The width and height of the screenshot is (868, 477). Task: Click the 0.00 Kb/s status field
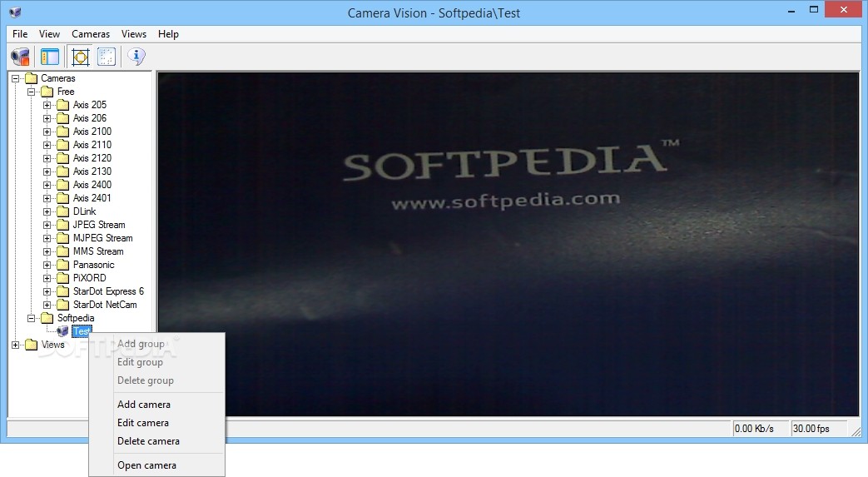(761, 428)
